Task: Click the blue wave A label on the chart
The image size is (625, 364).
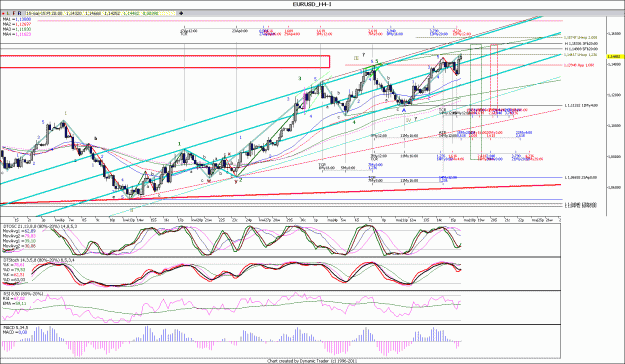Action: (403, 110)
